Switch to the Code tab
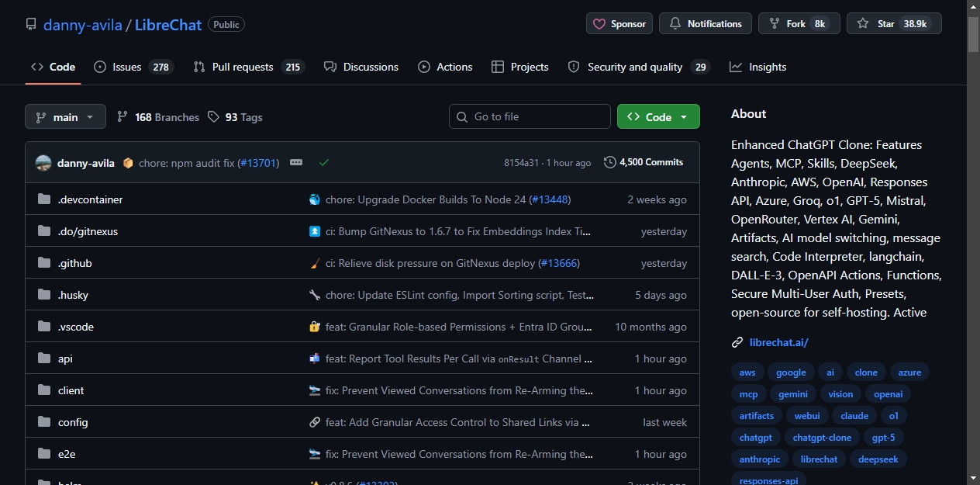980x485 pixels. point(53,67)
